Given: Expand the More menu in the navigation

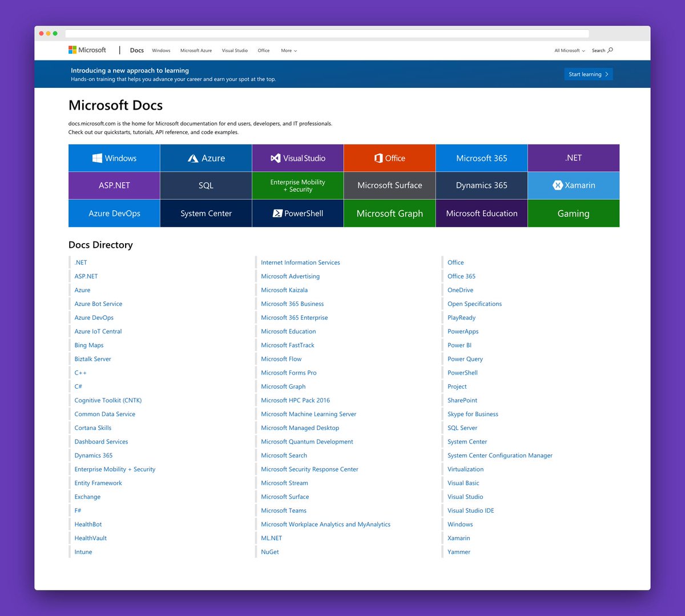Looking at the screenshot, I should coord(289,51).
